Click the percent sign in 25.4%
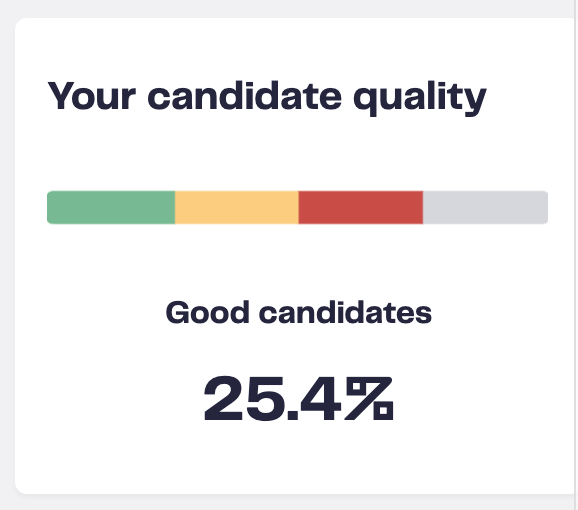The image size is (578, 510). tap(369, 399)
